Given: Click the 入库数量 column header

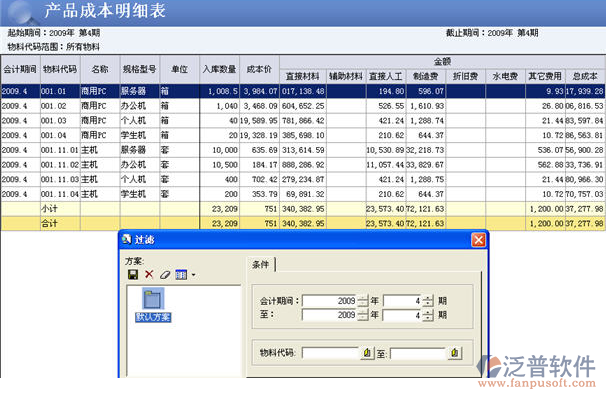Looking at the screenshot, I should pos(220,69).
